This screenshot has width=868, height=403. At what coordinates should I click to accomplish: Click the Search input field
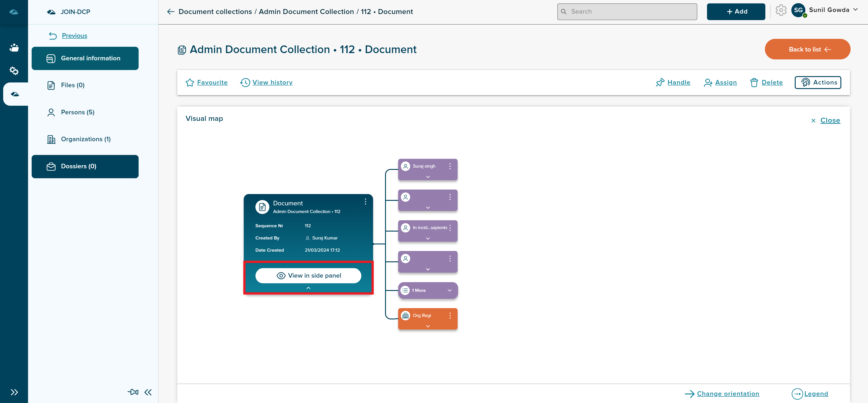click(x=627, y=12)
